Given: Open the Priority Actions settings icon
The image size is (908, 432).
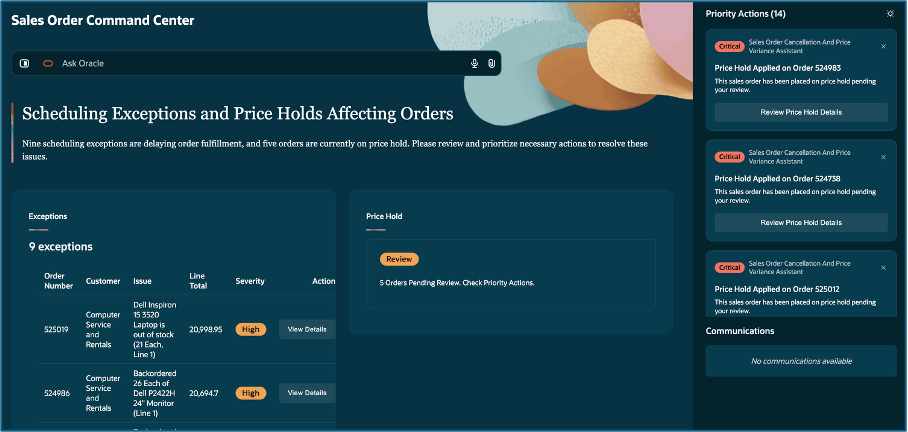Looking at the screenshot, I should pos(891,13).
